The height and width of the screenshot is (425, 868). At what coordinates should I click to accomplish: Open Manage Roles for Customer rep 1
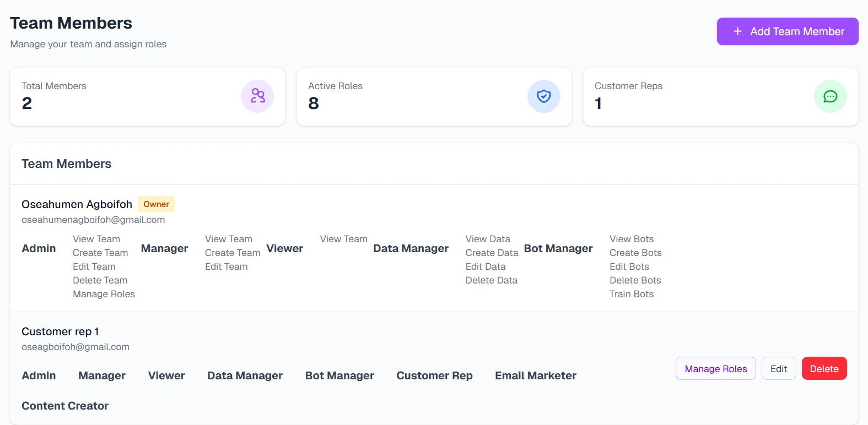[x=715, y=369]
